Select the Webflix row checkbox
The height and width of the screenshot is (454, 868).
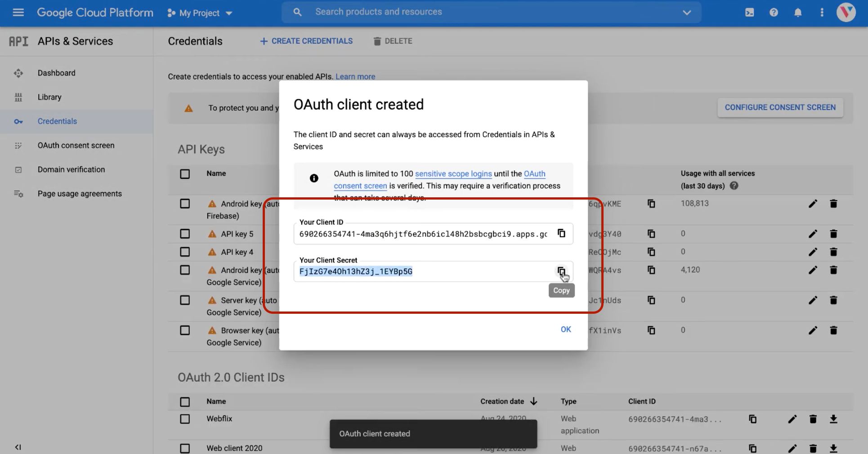click(185, 419)
